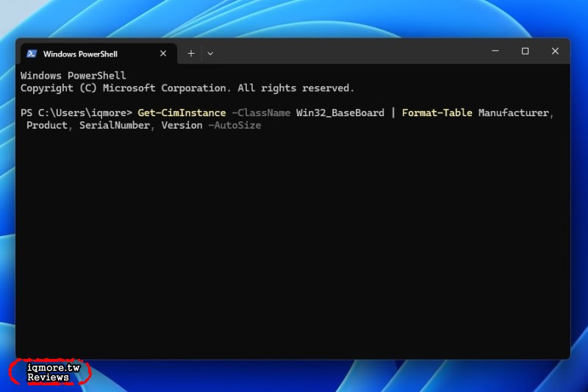Click the PS C:\Users\iqmore> prompt
The height and width of the screenshot is (392, 588).
(x=76, y=113)
